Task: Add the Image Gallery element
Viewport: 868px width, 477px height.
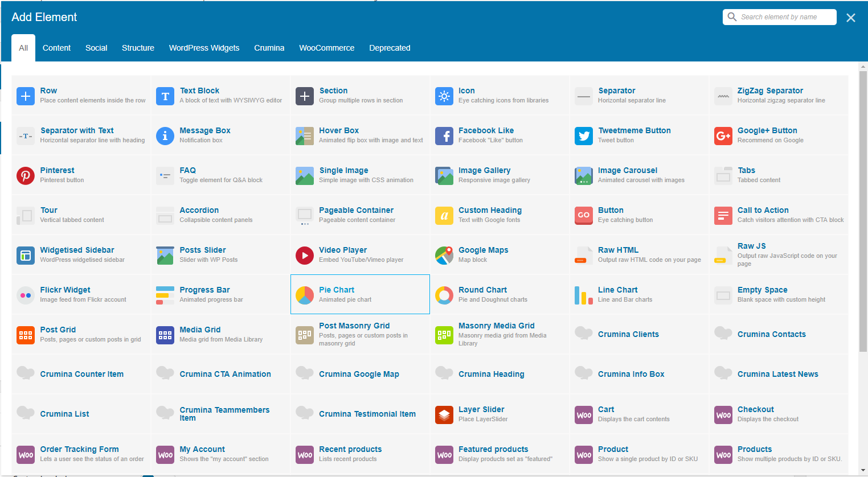Action: 499,175
